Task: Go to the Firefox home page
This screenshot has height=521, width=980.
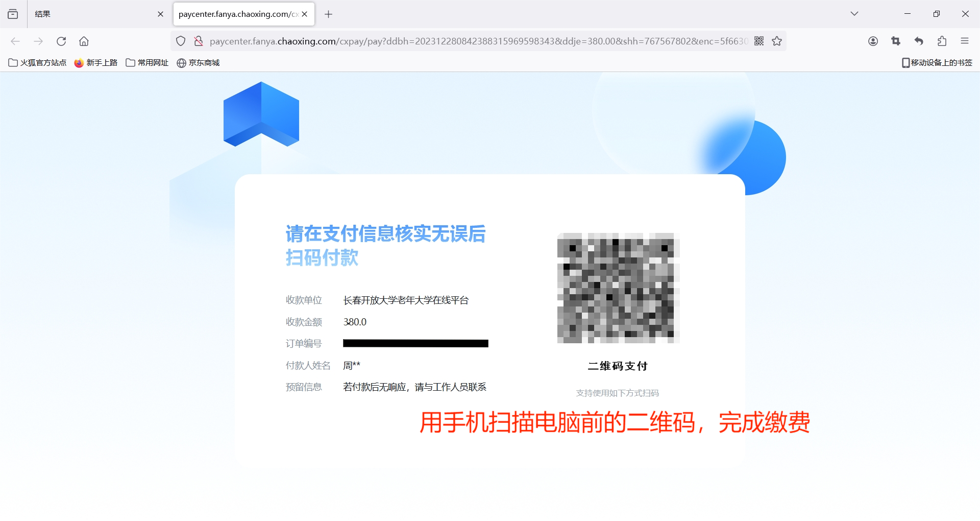Action: click(84, 41)
